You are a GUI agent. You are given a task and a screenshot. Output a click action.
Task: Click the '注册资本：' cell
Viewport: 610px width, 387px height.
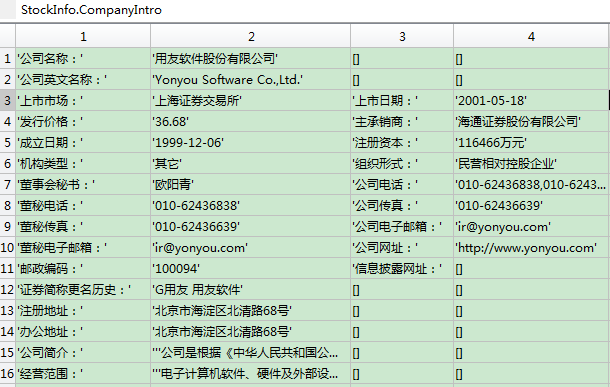tap(402, 143)
